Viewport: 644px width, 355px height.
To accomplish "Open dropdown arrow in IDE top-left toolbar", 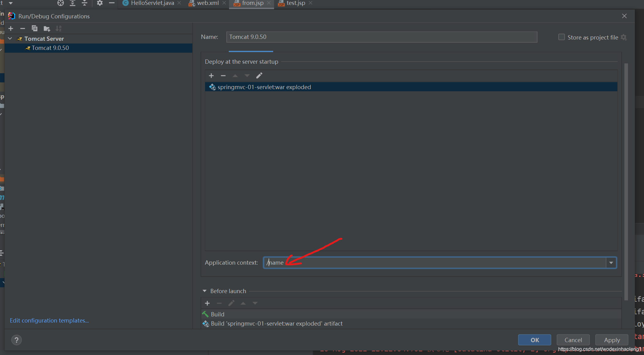I will point(11,3).
